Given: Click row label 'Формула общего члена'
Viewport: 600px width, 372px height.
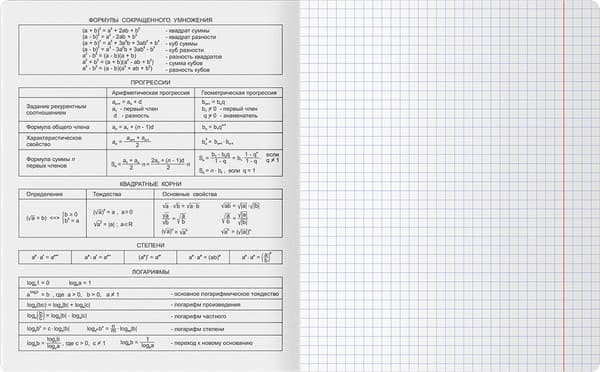Looking at the screenshot, I should pyautogui.click(x=58, y=127).
